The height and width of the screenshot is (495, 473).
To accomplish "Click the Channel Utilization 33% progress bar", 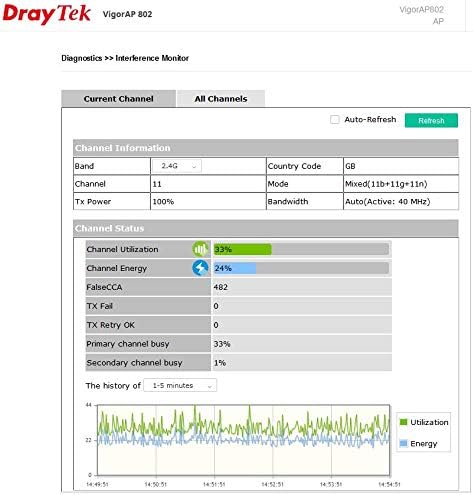I will (301, 249).
